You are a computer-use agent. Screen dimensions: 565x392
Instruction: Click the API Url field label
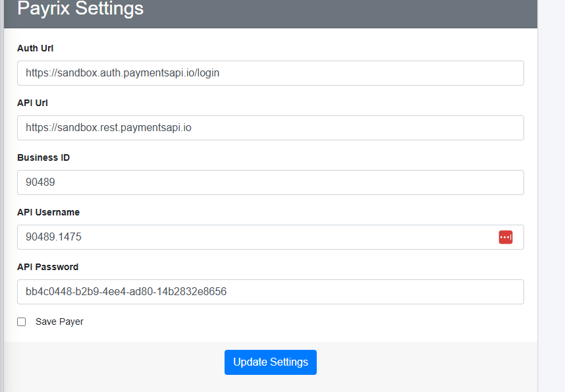coord(32,103)
